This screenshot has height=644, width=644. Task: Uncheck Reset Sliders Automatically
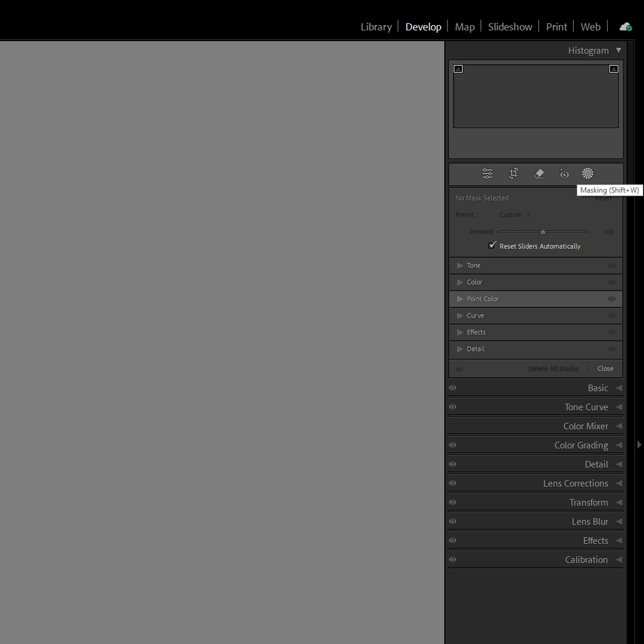492,246
